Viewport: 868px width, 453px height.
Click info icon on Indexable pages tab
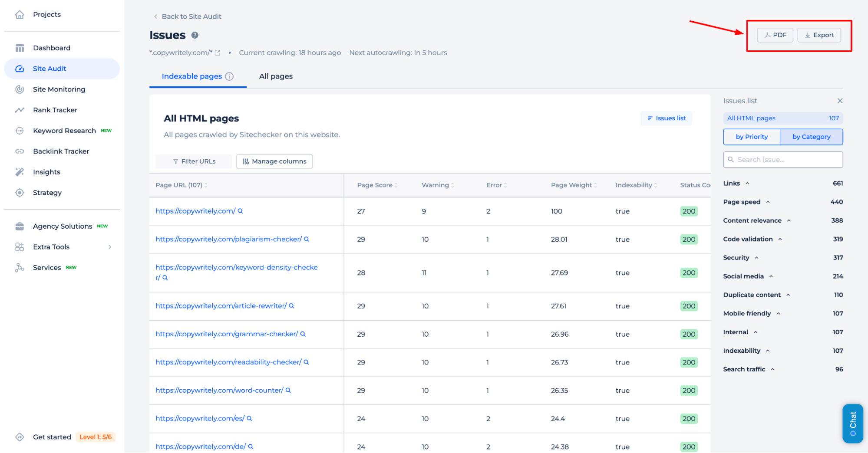pos(229,76)
